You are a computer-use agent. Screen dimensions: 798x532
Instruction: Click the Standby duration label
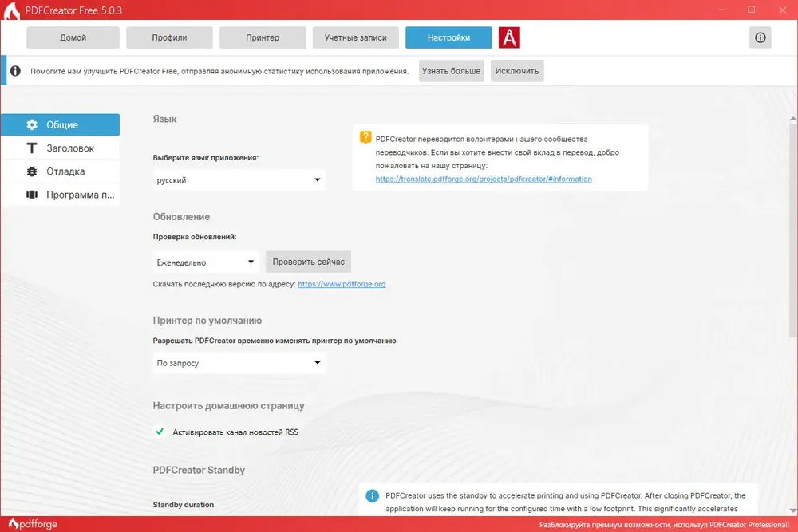(184, 505)
